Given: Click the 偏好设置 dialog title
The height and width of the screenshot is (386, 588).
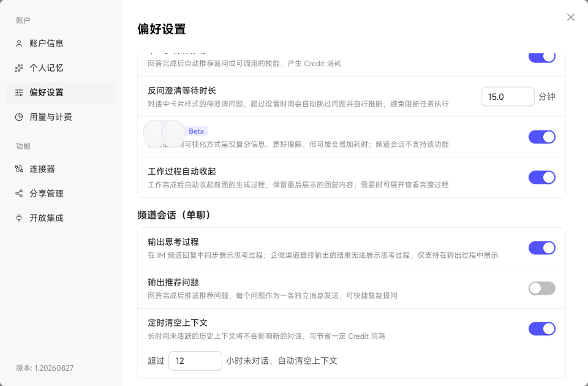Looking at the screenshot, I should (x=162, y=29).
